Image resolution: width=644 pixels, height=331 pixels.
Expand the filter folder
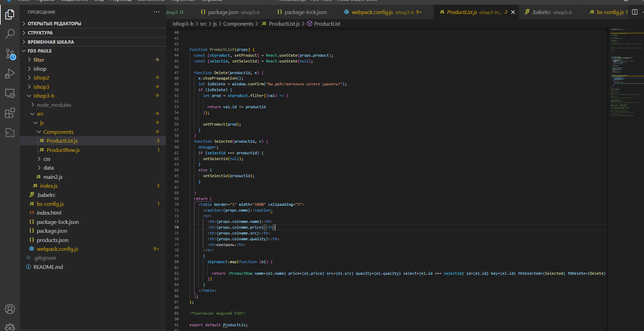click(29, 60)
